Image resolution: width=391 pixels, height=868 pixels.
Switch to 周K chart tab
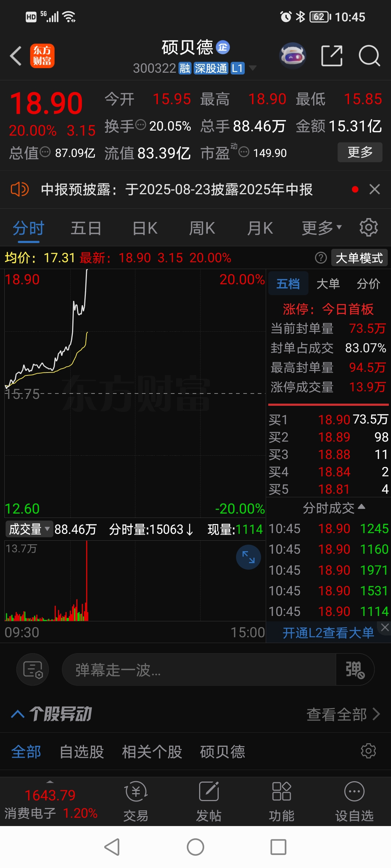point(202,229)
